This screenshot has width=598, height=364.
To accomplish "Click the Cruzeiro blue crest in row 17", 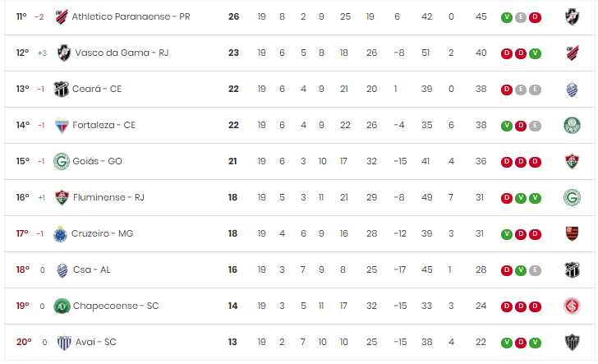I will [60, 234].
